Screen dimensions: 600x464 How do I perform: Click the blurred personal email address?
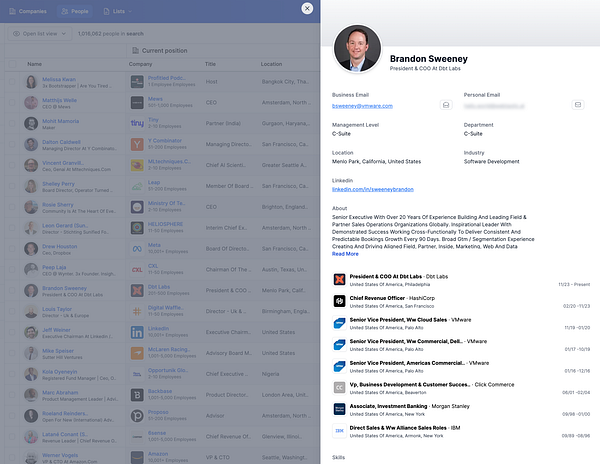click(x=494, y=106)
